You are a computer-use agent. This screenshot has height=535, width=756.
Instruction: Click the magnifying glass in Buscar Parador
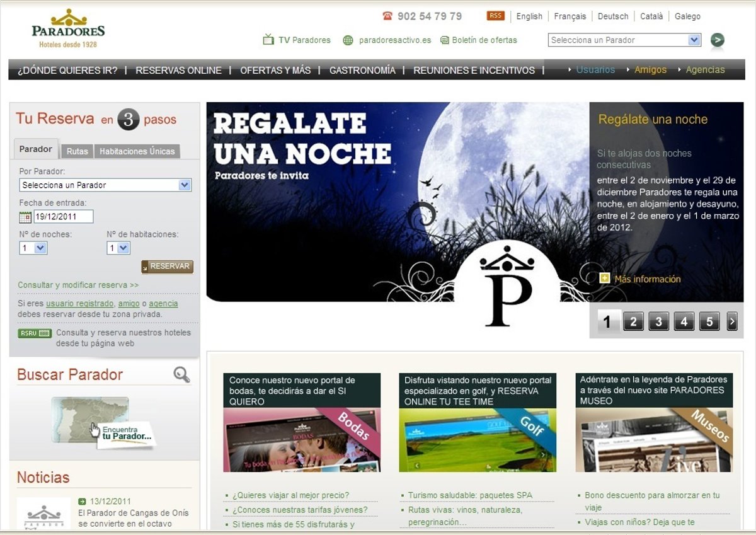[x=181, y=375]
